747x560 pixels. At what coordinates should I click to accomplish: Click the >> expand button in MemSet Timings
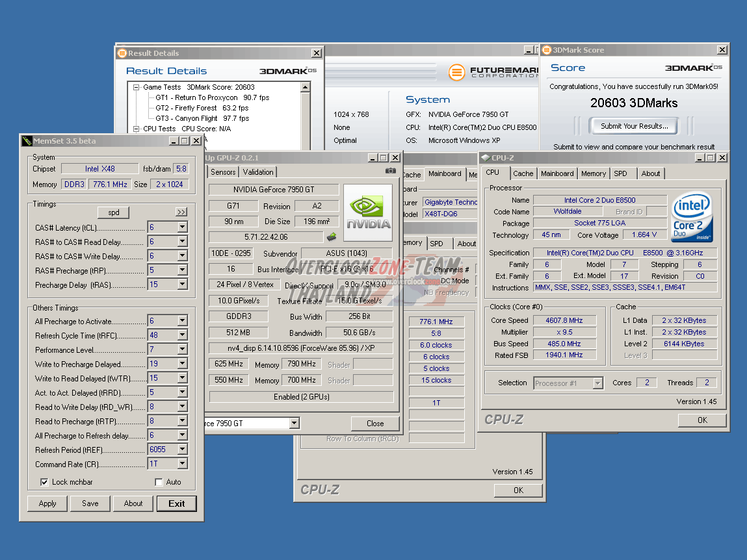pyautogui.click(x=181, y=212)
